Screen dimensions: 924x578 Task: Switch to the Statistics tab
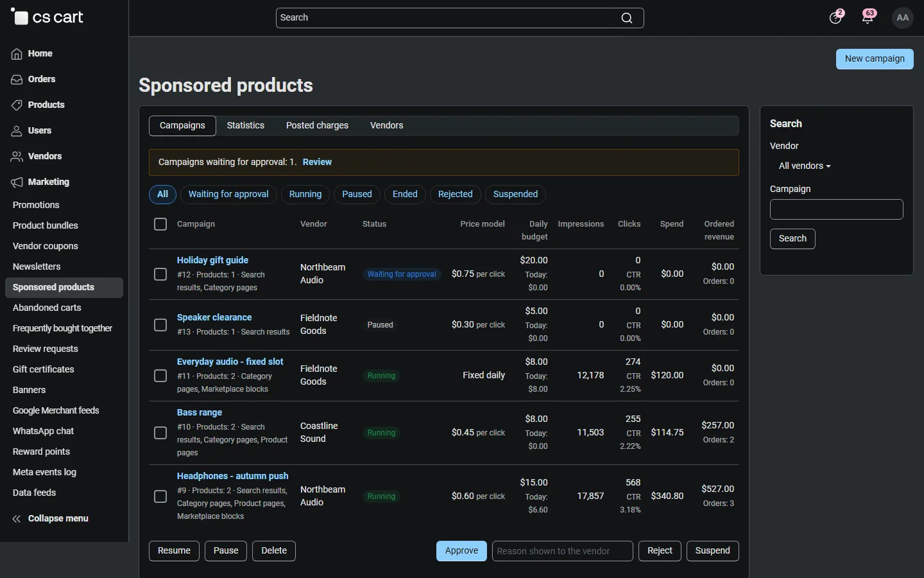click(x=246, y=126)
